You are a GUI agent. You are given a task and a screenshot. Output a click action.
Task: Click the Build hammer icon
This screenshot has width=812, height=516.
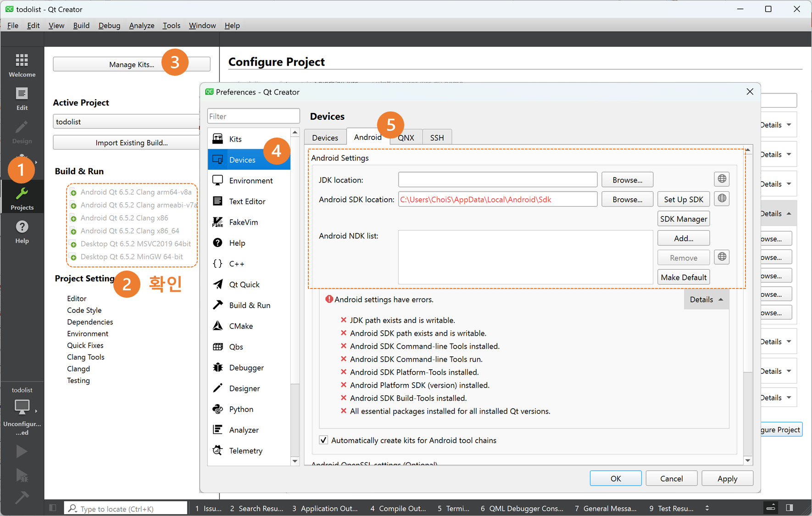[22, 497]
